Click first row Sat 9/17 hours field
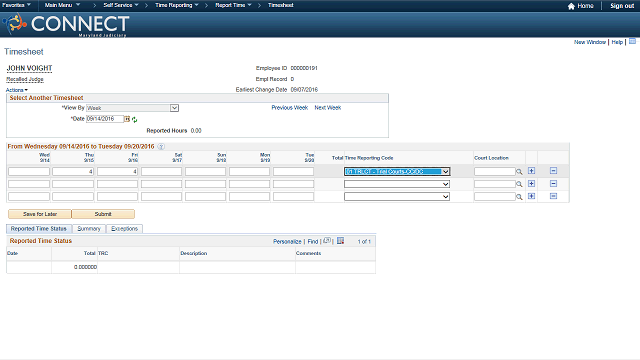Image resolution: width=640 pixels, height=360 pixels. 161,172
